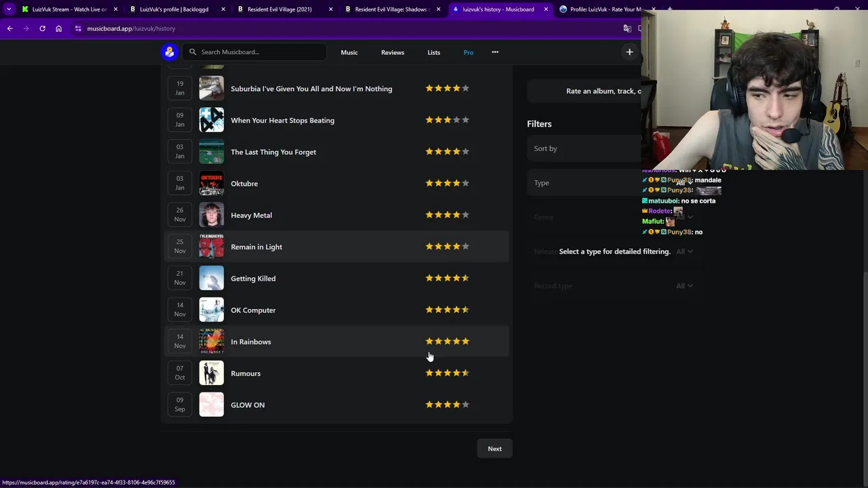Open Heavy Metal album cover thumbnail
The height and width of the screenshot is (488, 868).
coord(212,215)
